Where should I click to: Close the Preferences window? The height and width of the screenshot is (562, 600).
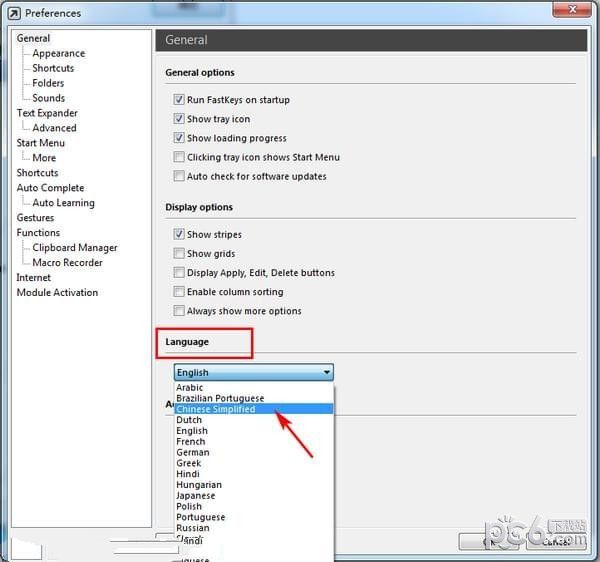pyautogui.click(x=572, y=10)
